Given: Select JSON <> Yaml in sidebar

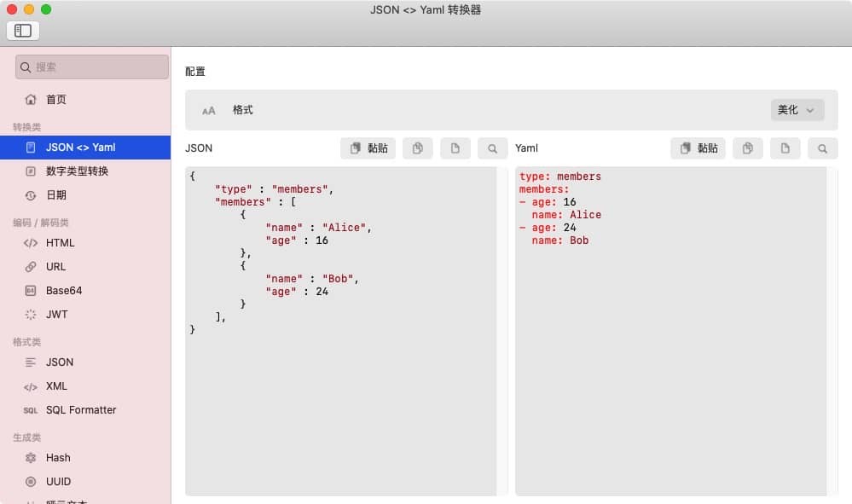Looking at the screenshot, I should [85, 148].
